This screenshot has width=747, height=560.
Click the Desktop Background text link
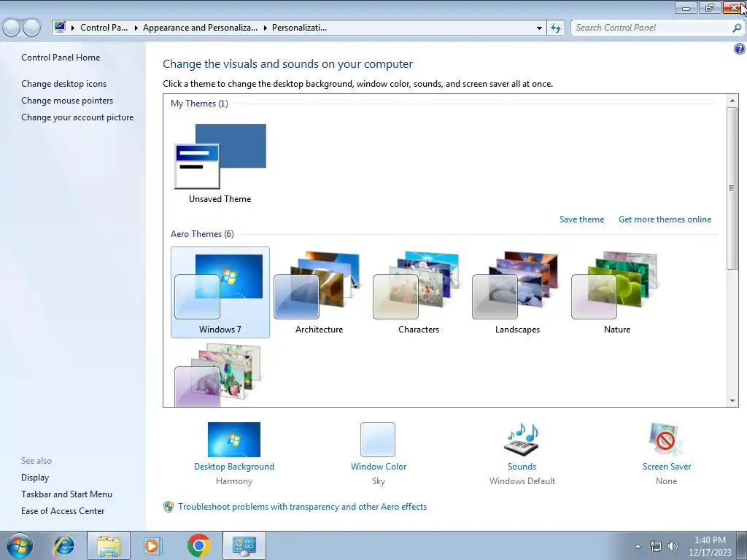pyautogui.click(x=234, y=467)
